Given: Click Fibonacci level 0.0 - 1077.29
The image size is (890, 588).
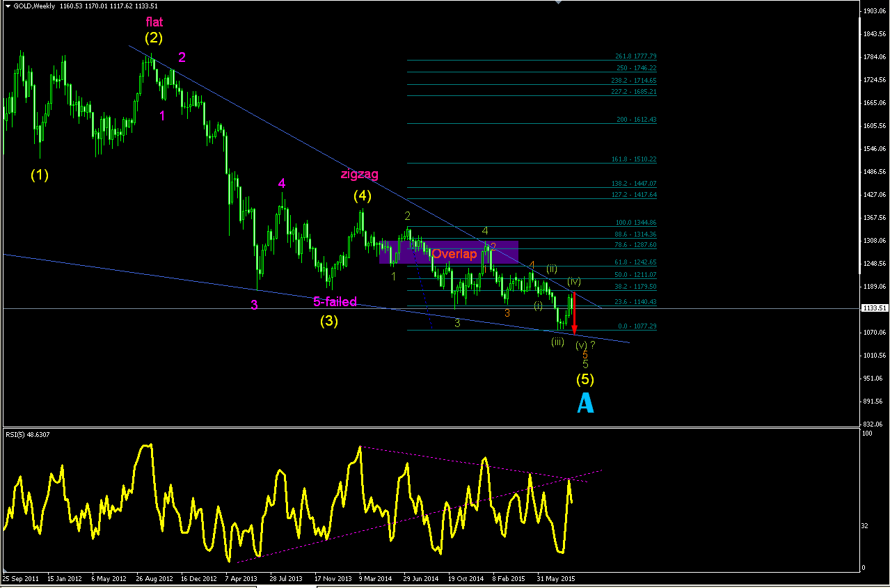Looking at the screenshot, I should coord(637,326).
